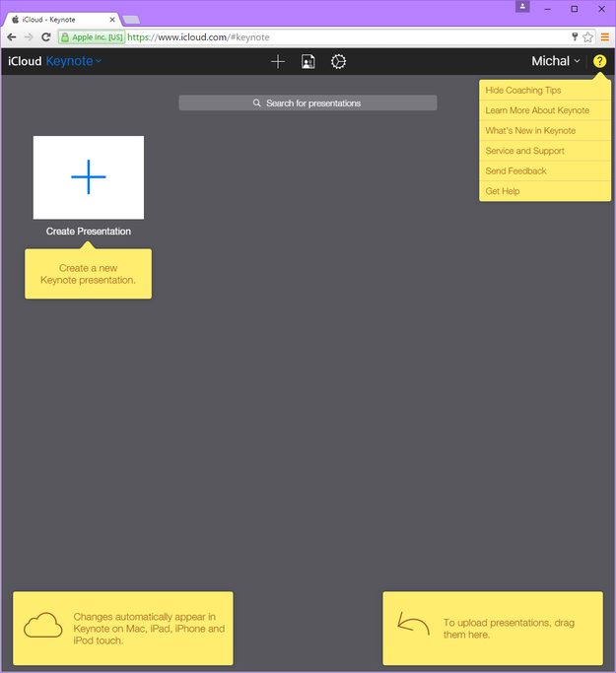616x673 pixels.
Task: Maximize the browser window
Action: (x=575, y=9)
